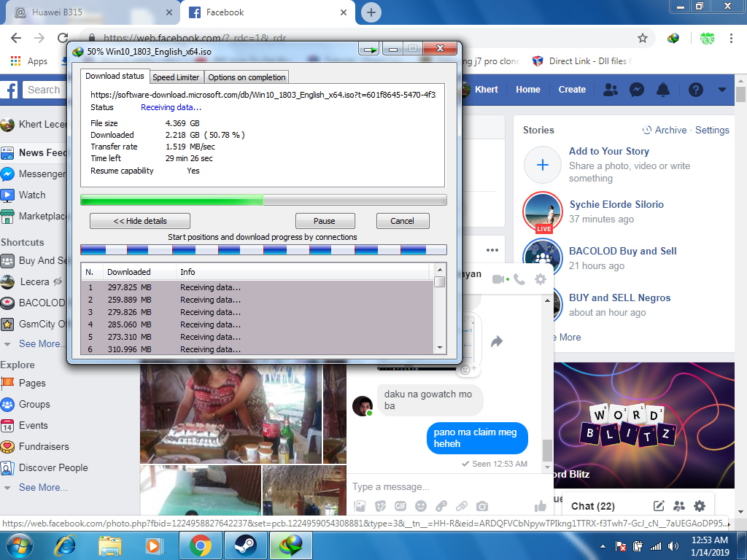The width and height of the screenshot is (747, 560).
Task: Click IDM dialog green arrow tray button
Action: pos(369,49)
